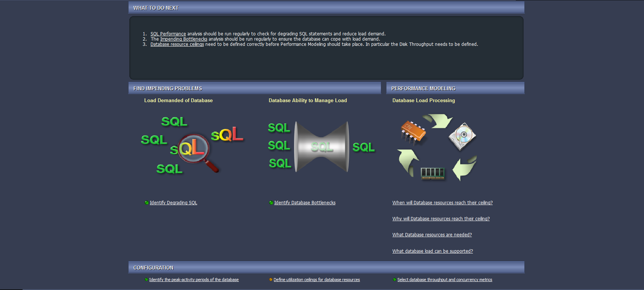Viewport: 644px width, 290px height.
Task: Click the SQL bottleneck funnel image
Action: pyautogui.click(x=321, y=146)
